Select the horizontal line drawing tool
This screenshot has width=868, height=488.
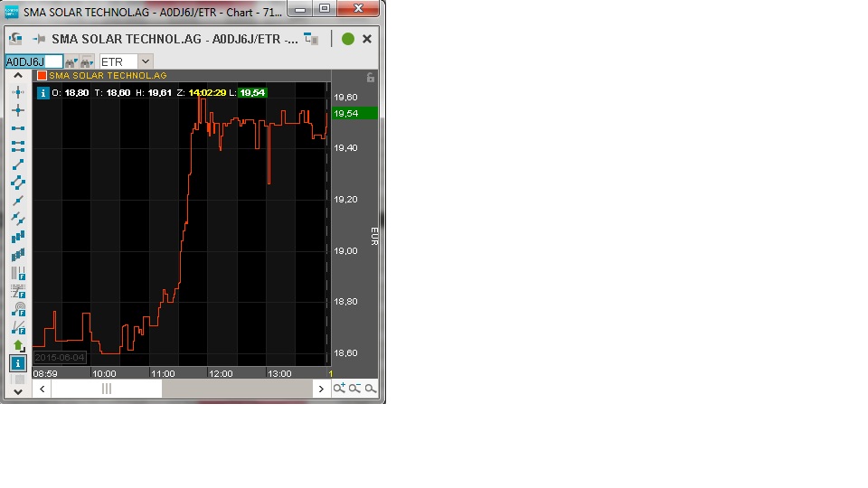tap(18, 128)
